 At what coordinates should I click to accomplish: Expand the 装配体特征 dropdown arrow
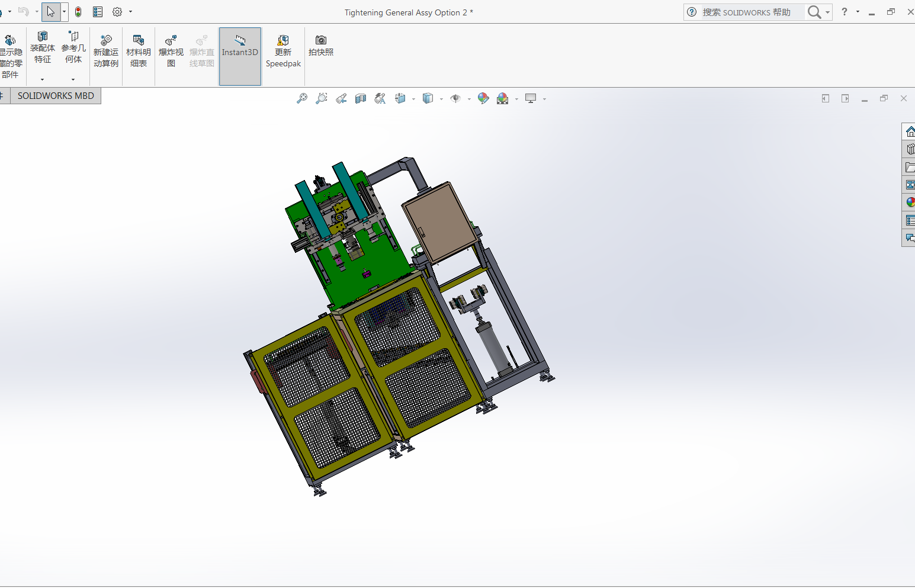click(x=42, y=79)
